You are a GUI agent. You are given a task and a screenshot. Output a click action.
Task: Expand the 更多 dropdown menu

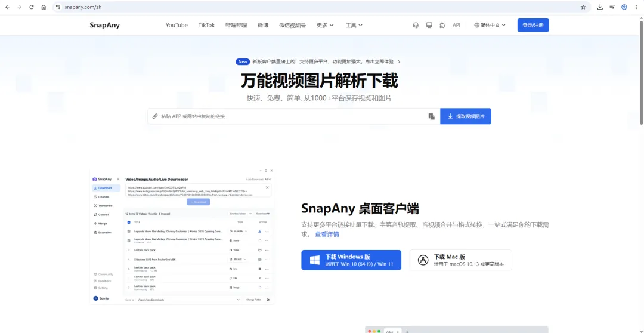[326, 25]
